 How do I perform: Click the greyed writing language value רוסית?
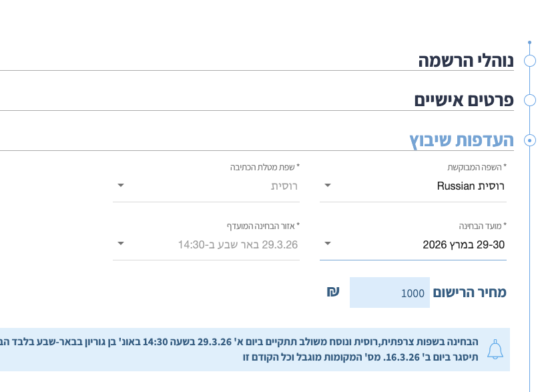[284, 186]
